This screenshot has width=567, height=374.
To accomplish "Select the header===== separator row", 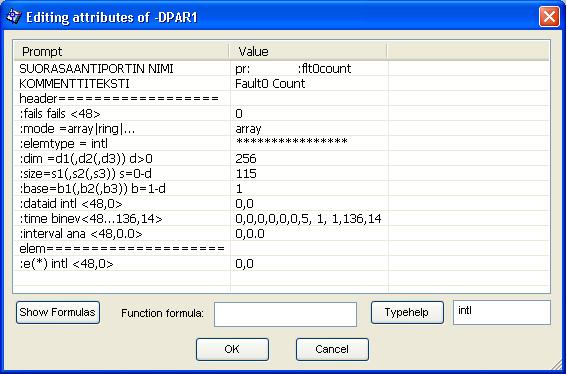I will point(119,99).
